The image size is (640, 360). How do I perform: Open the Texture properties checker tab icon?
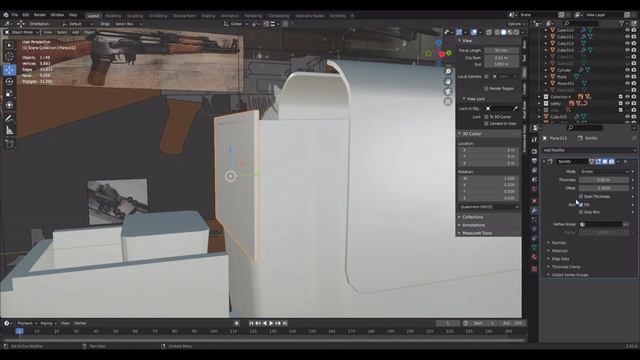534,269
